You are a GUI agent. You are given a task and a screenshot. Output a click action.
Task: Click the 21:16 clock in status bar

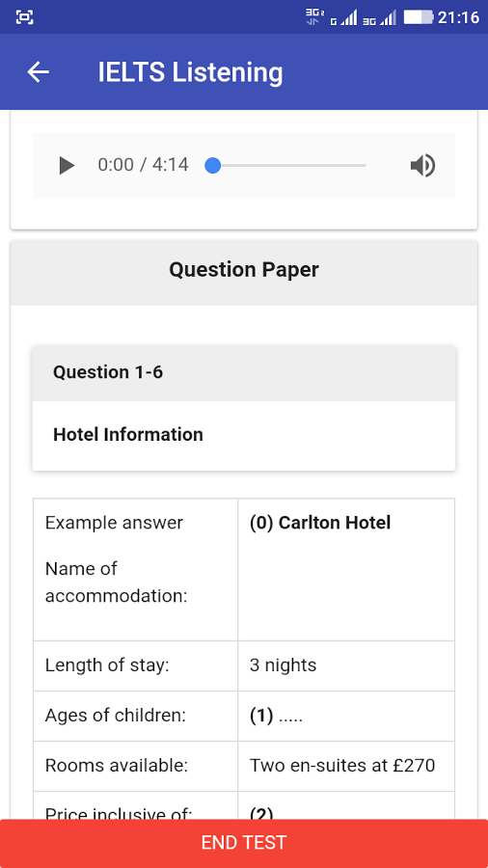(x=458, y=17)
